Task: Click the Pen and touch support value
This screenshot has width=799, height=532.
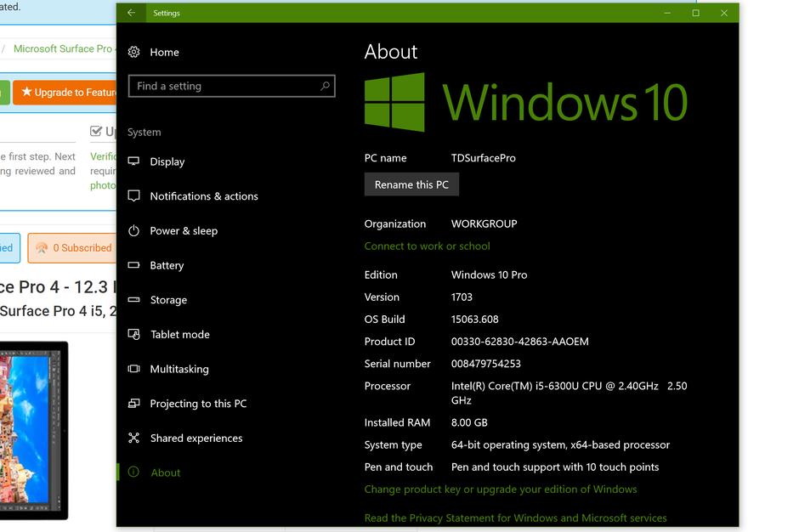Action: tap(555, 467)
